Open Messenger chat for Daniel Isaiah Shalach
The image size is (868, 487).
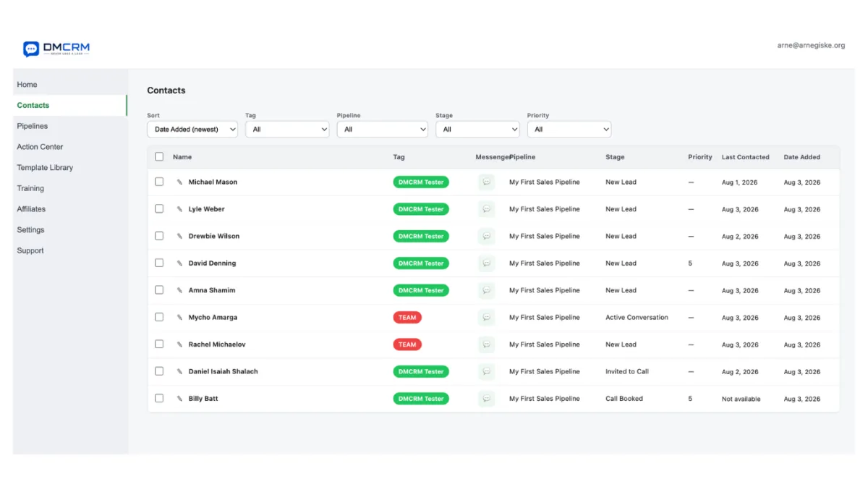pos(487,372)
